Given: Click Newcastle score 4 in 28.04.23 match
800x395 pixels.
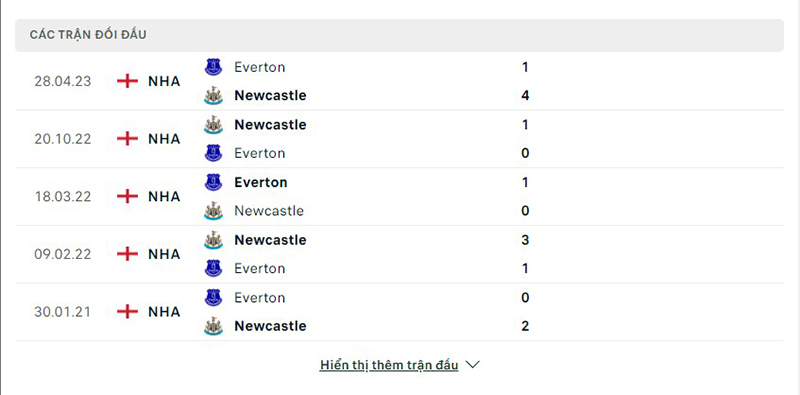Looking at the screenshot, I should tap(526, 95).
